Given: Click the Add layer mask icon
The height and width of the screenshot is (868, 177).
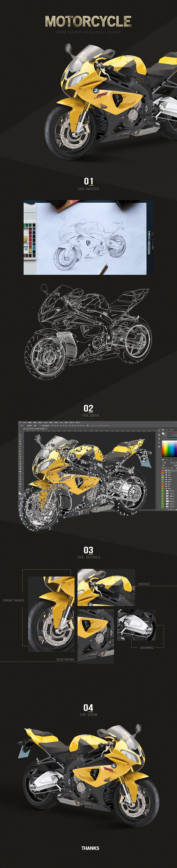Looking at the screenshot, I should pos(171,510).
